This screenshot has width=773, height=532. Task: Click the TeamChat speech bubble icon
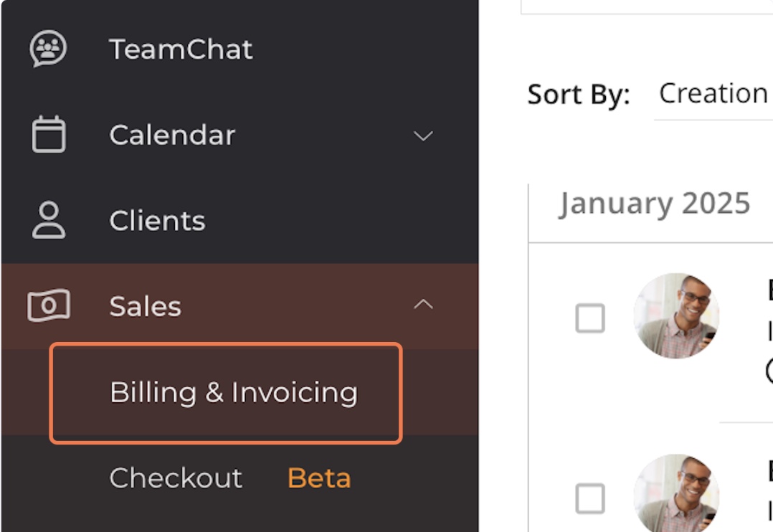pyautogui.click(x=48, y=49)
